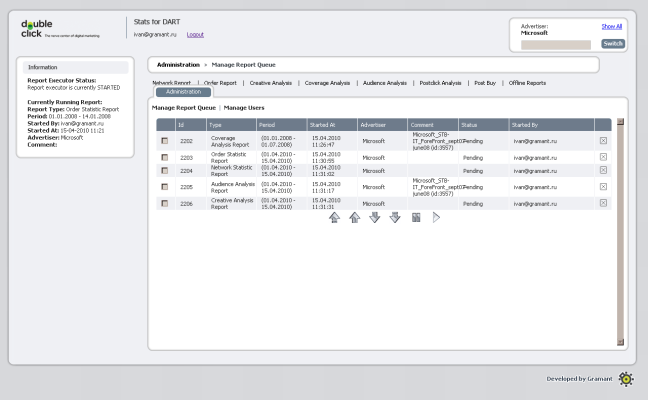This screenshot has height=400, width=648.
Task: Click the Logout link
Action: pyautogui.click(x=195, y=35)
